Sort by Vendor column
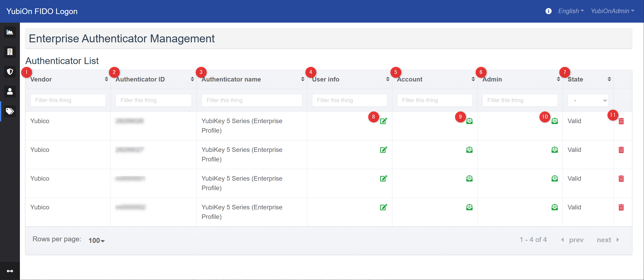Screen dimensions: 644x280 106,79
